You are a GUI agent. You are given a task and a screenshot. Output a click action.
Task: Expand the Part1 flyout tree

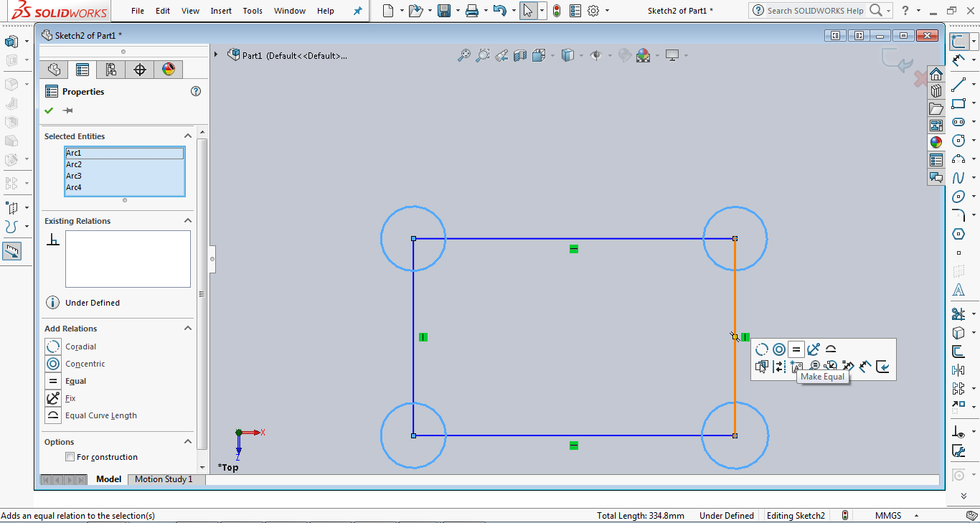pos(216,55)
